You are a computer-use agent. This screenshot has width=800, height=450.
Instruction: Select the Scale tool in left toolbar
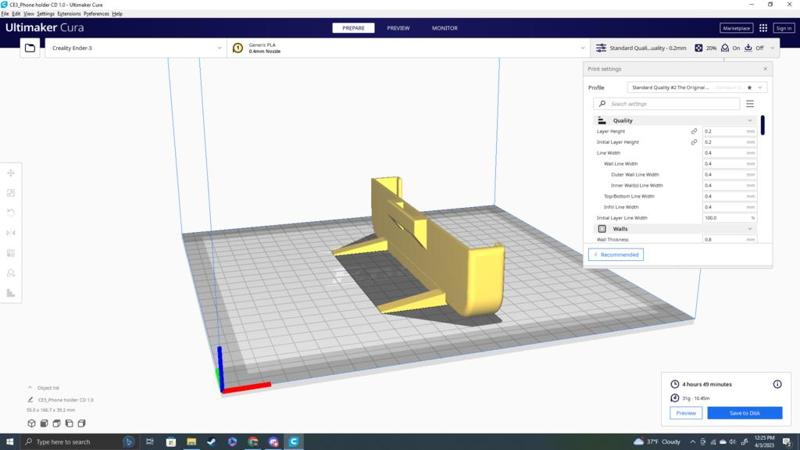(11, 193)
